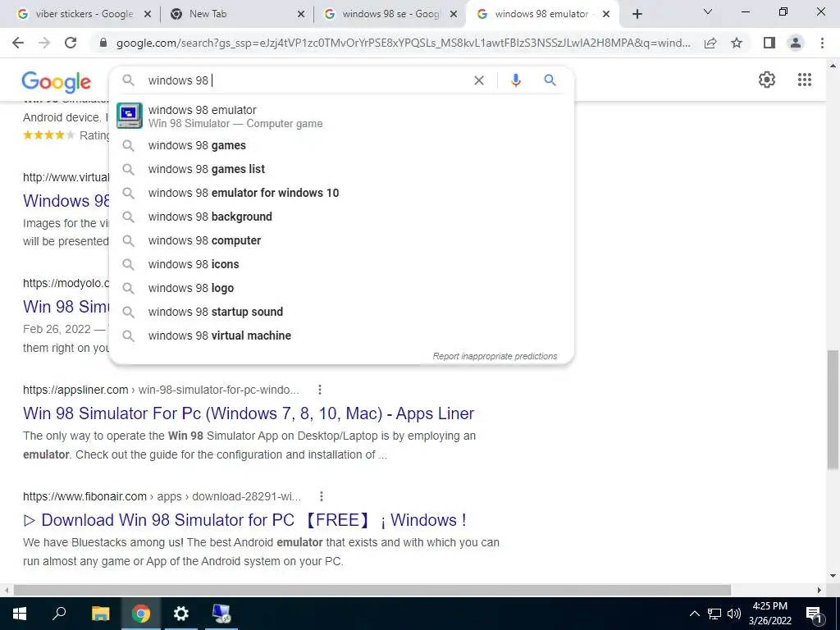Click the Chrome taskbar icon
This screenshot has height=630, width=840.
pyautogui.click(x=141, y=614)
